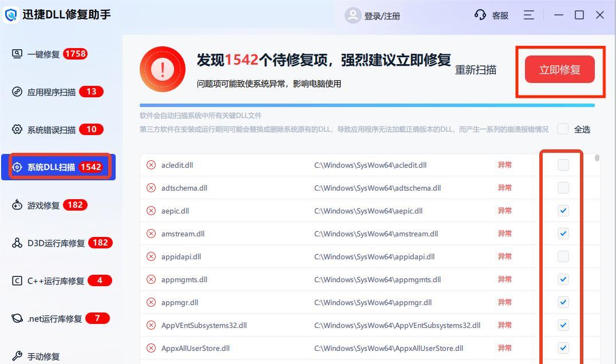Click the DLL list scrollbar thumb
This screenshot has height=364, width=616.
tap(597, 158)
